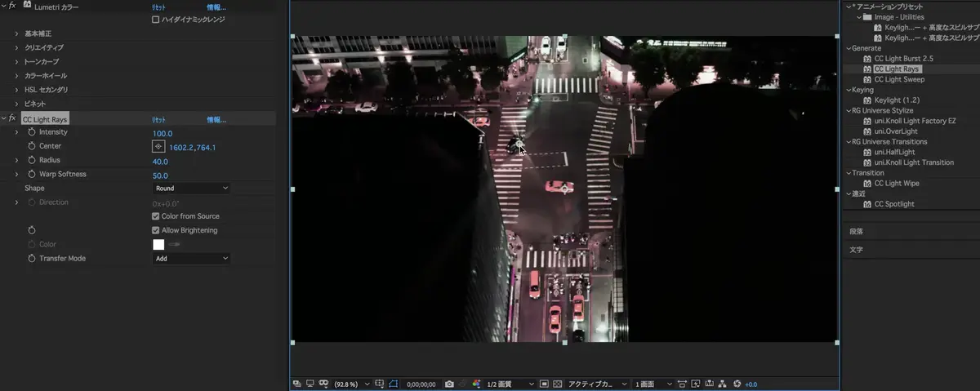
Task: Open the 1/2 画質 resolution dropdown
Action: [508, 384]
